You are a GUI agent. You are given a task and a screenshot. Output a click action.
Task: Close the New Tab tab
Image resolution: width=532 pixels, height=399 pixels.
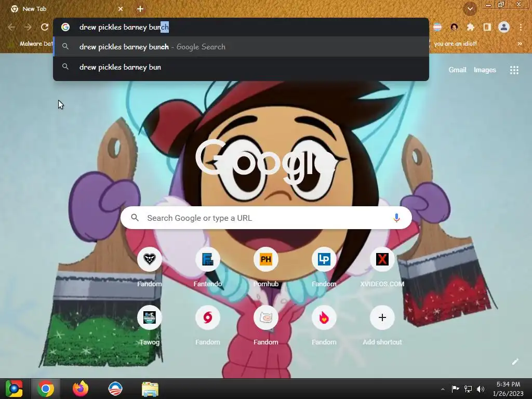[121, 9]
